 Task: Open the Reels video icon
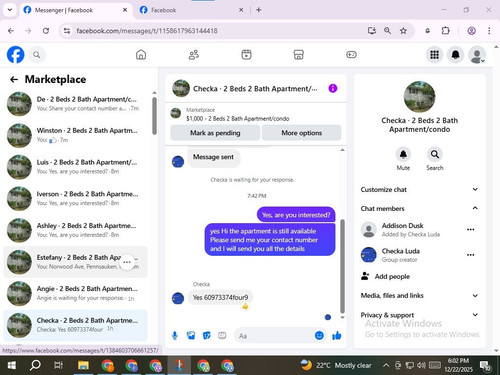coord(246,55)
